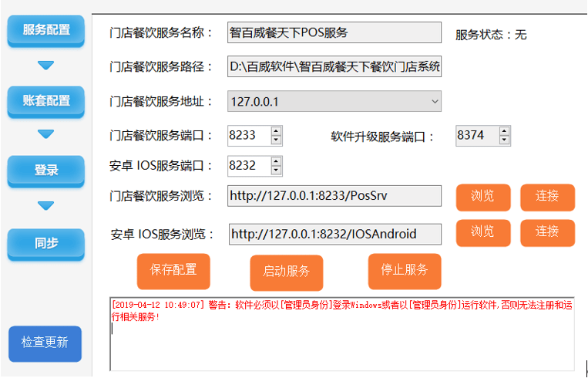Click 连接 beside the PosSrv URL

(x=547, y=198)
